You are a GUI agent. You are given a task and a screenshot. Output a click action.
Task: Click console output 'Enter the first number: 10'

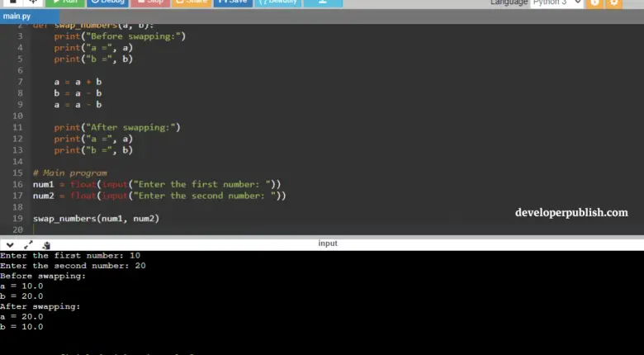(70, 256)
